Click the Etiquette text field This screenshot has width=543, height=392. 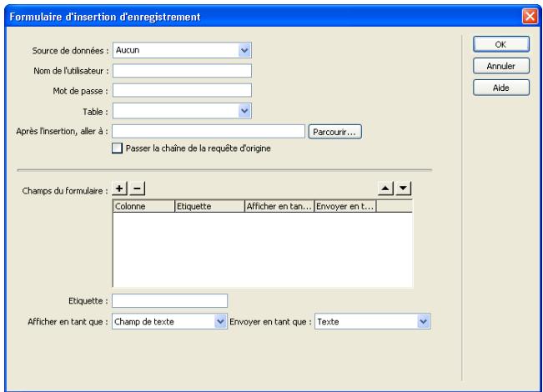tap(169, 300)
